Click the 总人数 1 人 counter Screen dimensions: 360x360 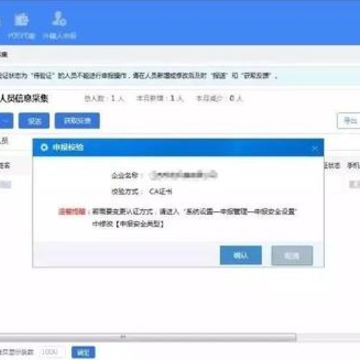[104, 99]
